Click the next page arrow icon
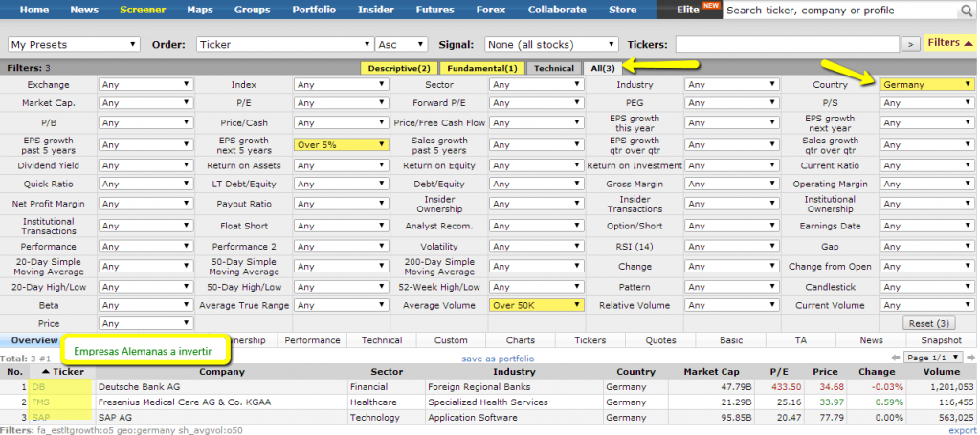The image size is (980, 435). click(969, 358)
